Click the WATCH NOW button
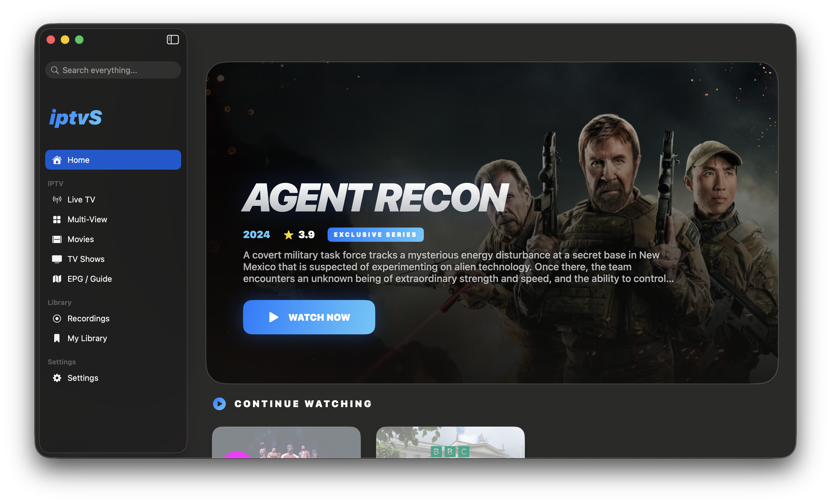 tap(309, 317)
